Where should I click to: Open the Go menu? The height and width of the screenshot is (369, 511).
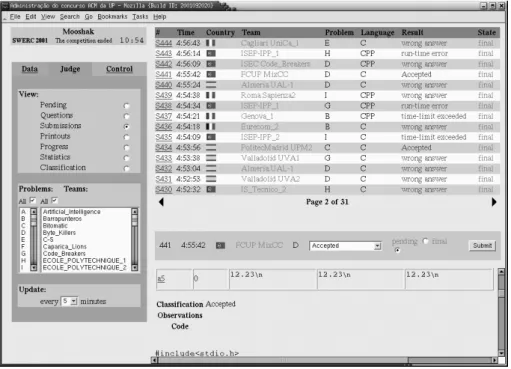pyautogui.click(x=89, y=17)
